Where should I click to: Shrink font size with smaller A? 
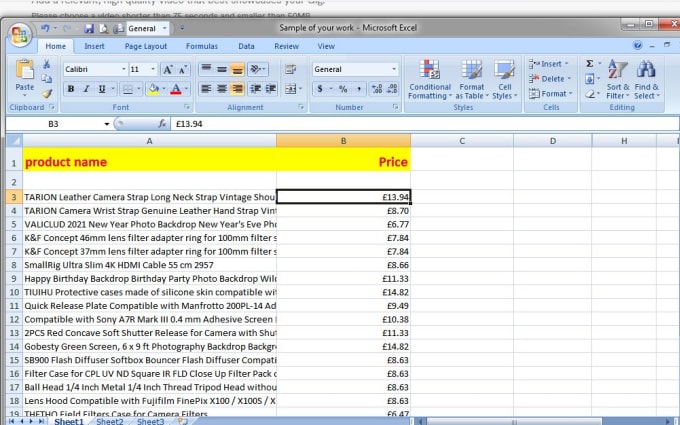click(183, 69)
